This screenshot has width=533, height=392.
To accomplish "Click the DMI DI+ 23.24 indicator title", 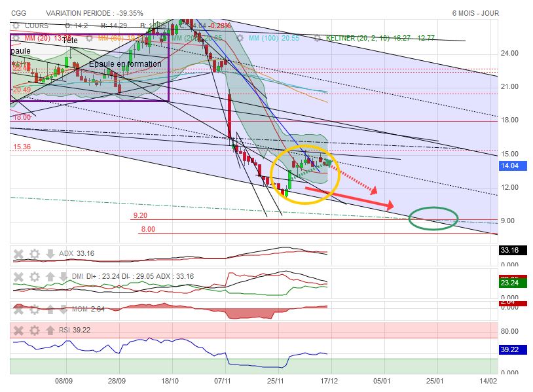I will pyautogui.click(x=133, y=277).
